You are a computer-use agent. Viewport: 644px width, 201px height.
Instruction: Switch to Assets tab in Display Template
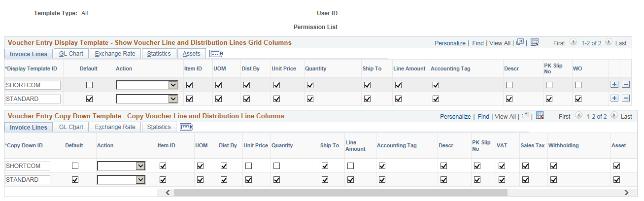[192, 53]
